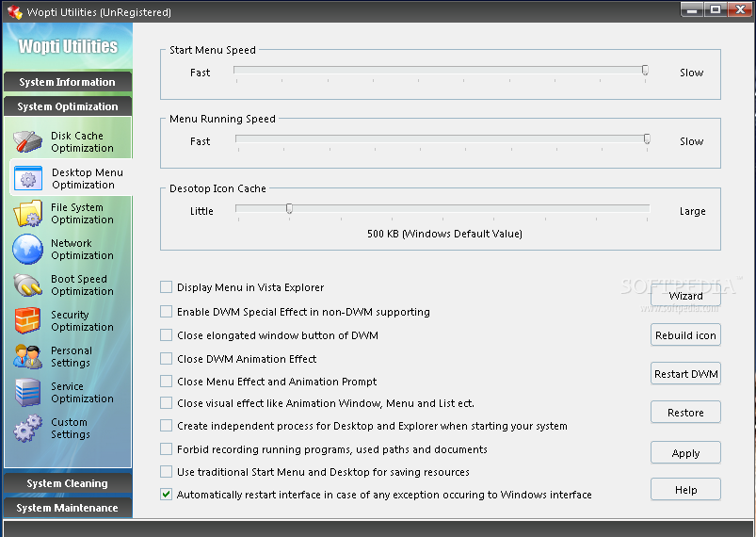Click the Wopti Utilities logo banner
The image size is (756, 537).
click(x=68, y=46)
